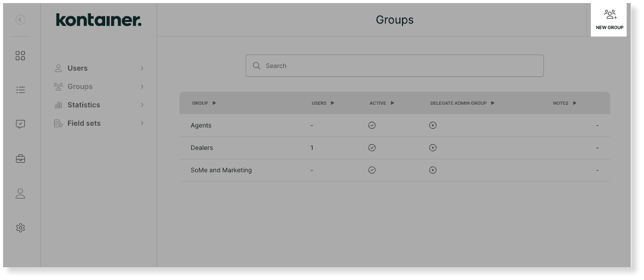Image resolution: width=644 pixels, height=280 pixels.
Task: Click the magnifier icon in the search box
Action: (257, 66)
